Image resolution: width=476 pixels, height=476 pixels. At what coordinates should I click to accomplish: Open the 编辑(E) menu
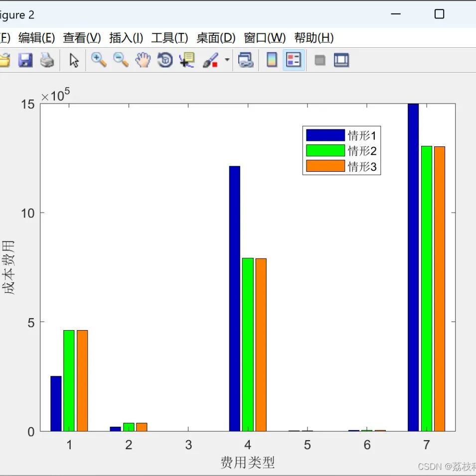tap(37, 38)
